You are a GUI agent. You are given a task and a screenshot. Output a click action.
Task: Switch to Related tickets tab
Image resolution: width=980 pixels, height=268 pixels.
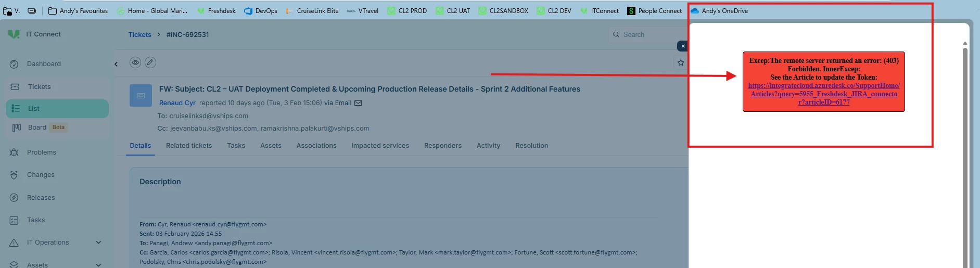click(189, 146)
